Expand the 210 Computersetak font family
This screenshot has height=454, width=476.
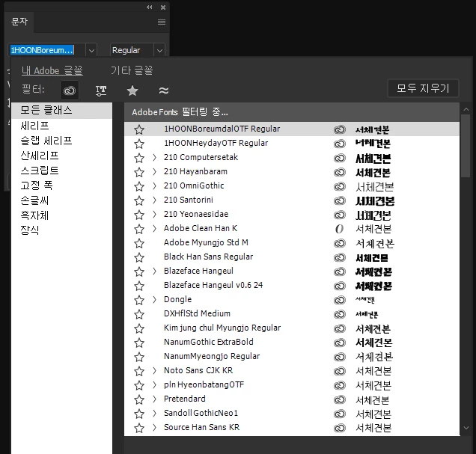[154, 157]
